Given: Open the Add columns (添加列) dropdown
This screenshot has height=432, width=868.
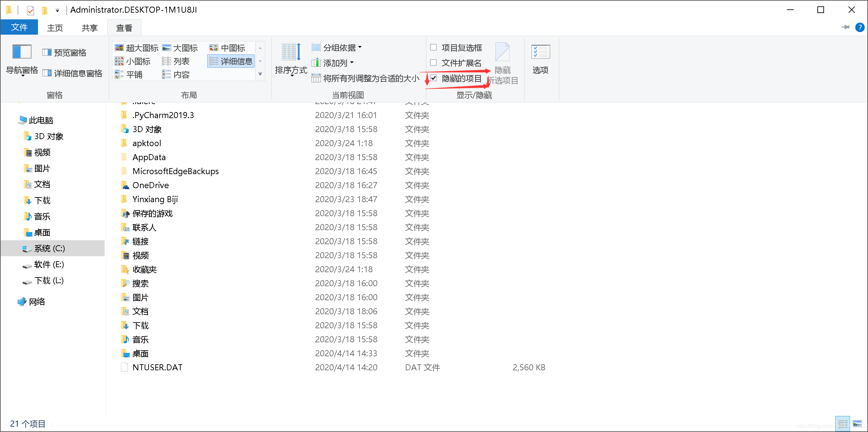Looking at the screenshot, I should 333,63.
